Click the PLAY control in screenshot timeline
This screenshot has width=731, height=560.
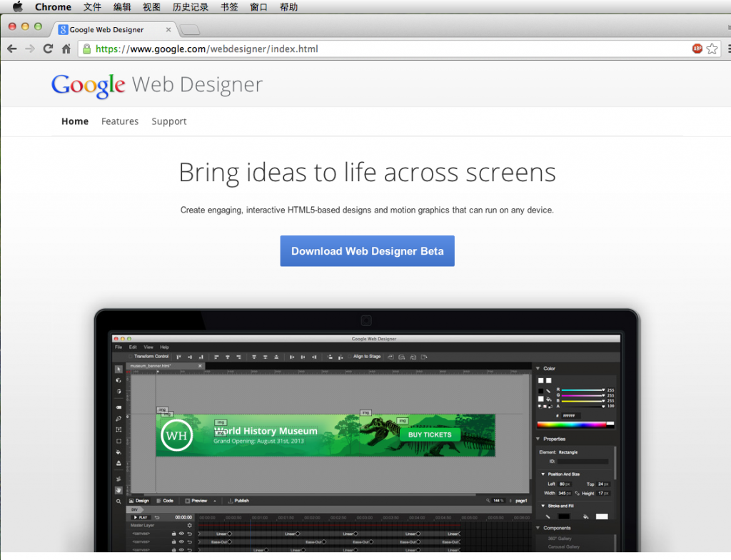(x=140, y=517)
